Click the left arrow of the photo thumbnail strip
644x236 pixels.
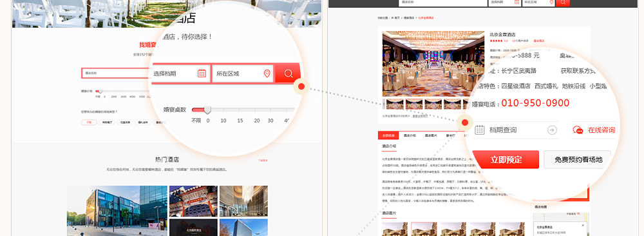point(384,104)
